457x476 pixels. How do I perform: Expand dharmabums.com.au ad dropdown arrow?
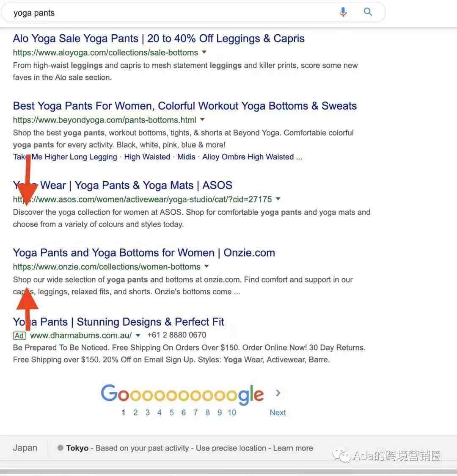coord(138,335)
